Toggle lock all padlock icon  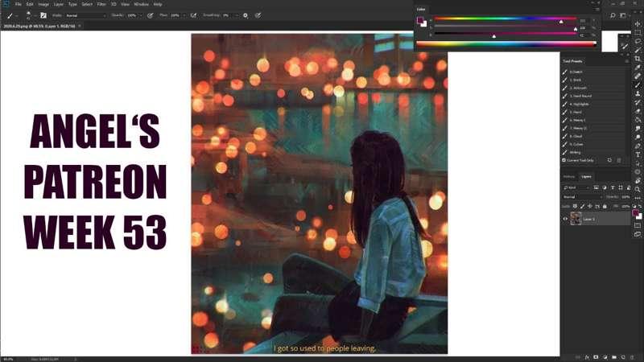tap(605, 206)
